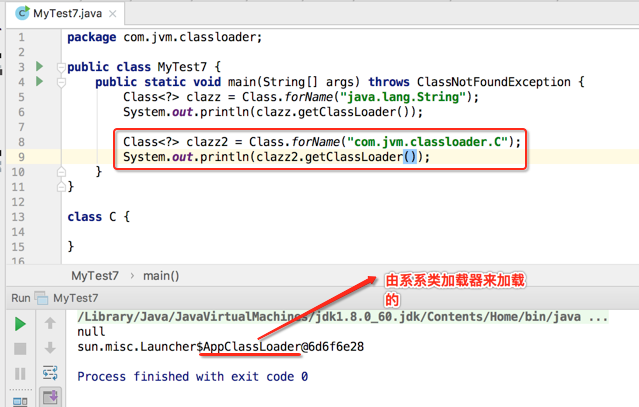
Task: Click the "com.jvm.classloader.C" string literal
Action: point(427,142)
